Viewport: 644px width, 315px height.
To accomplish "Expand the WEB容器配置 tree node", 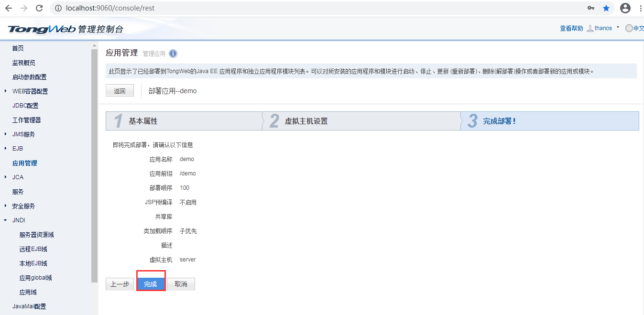I will point(5,91).
